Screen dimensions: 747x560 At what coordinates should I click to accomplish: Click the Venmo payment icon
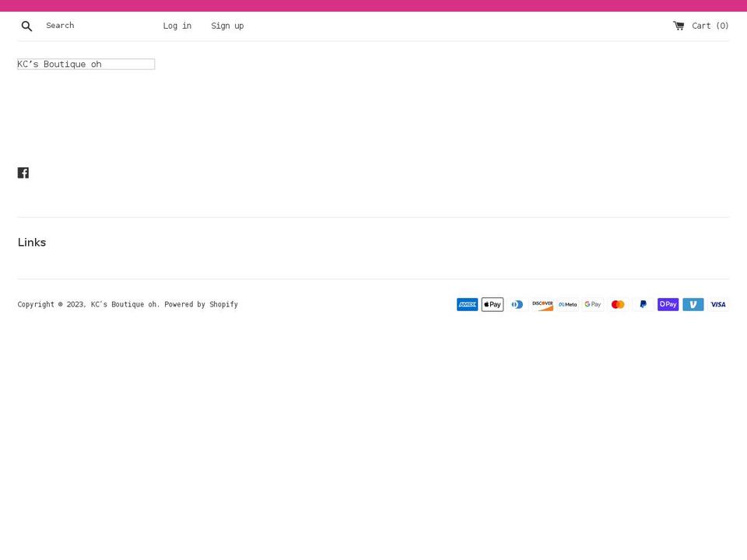(x=693, y=304)
